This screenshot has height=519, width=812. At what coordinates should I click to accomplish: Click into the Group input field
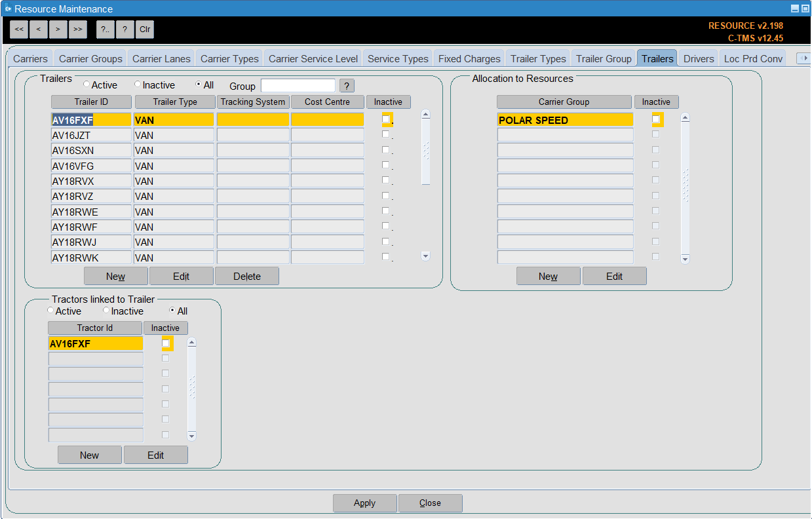coord(298,86)
